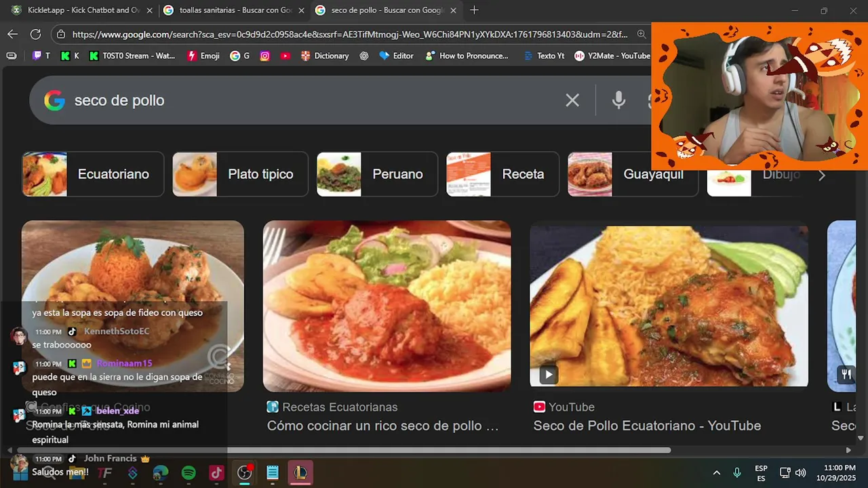Open Seco de Pollo Ecuatoriano YouTube link
This screenshot has width=868, height=488.
click(647, 426)
